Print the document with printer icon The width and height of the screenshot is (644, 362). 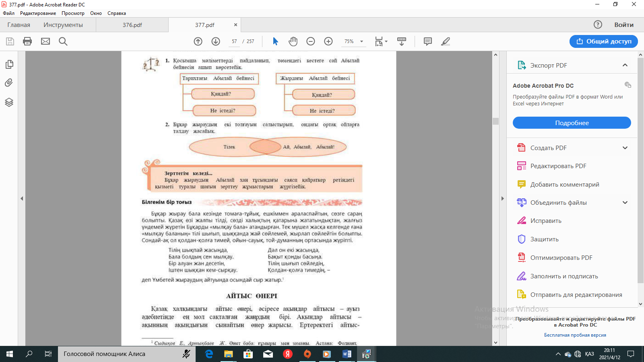pos(27,41)
